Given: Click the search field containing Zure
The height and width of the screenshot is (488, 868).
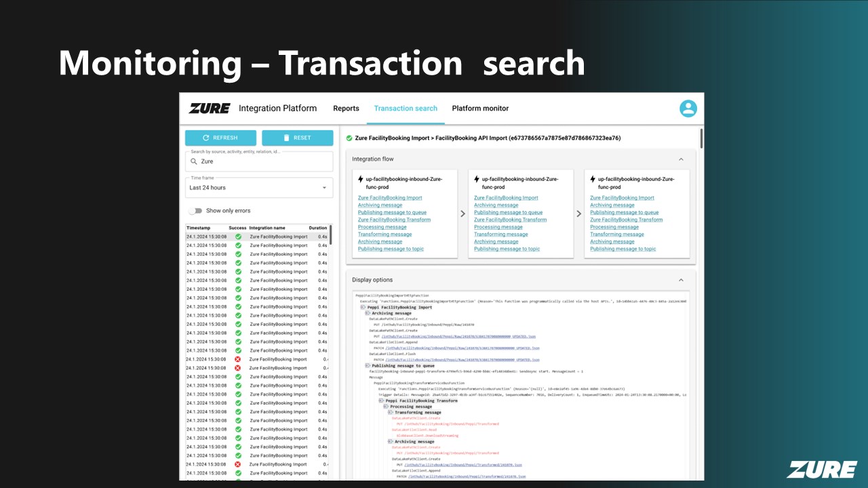Looking at the screenshot, I should coord(259,161).
